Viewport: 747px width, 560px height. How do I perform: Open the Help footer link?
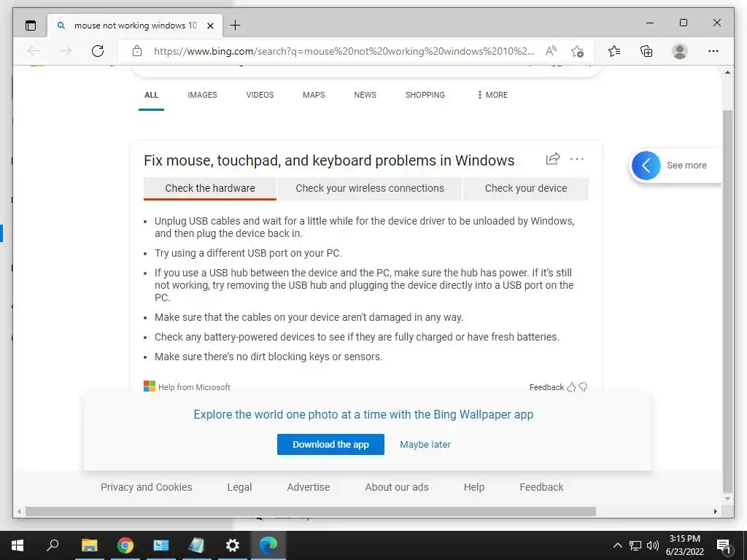tap(474, 487)
